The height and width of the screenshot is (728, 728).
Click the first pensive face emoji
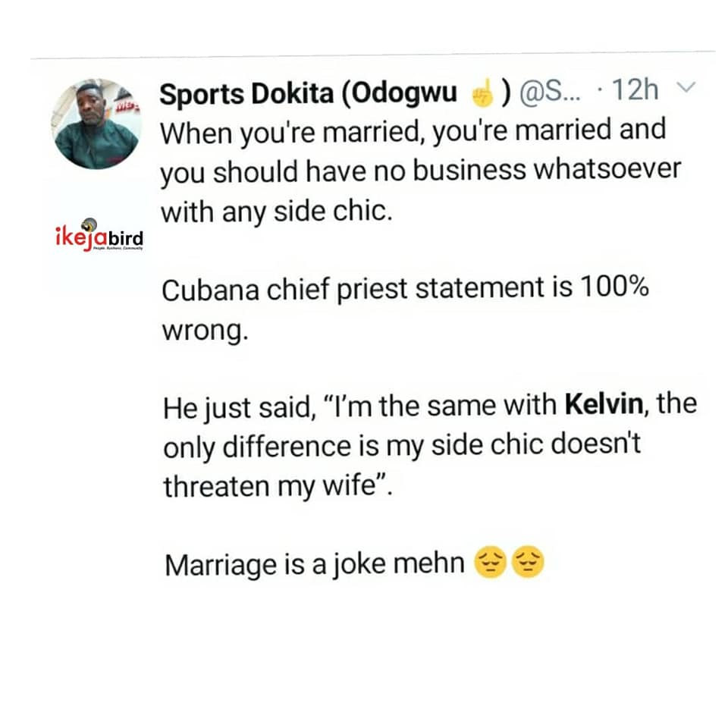click(x=489, y=563)
